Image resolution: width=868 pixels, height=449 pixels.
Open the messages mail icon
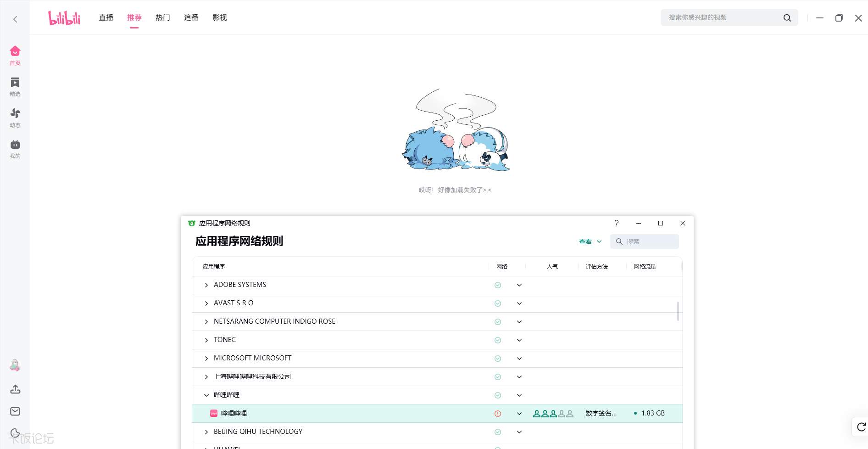point(15,411)
